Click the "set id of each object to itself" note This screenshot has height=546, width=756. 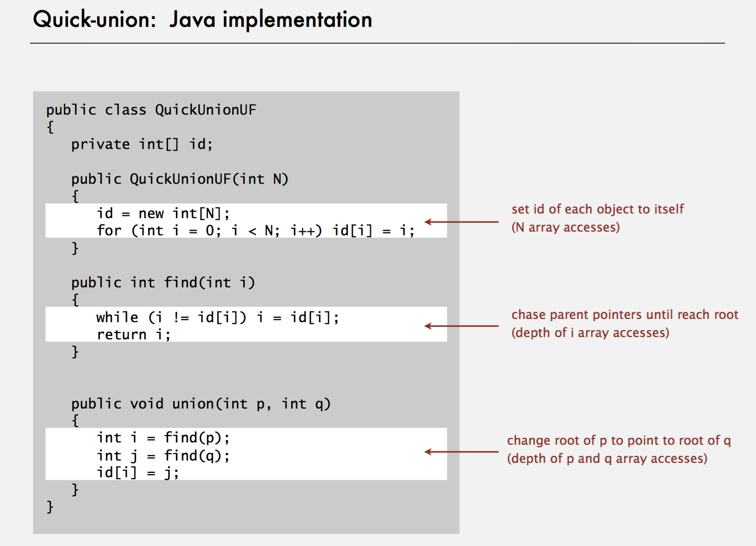tap(597, 209)
